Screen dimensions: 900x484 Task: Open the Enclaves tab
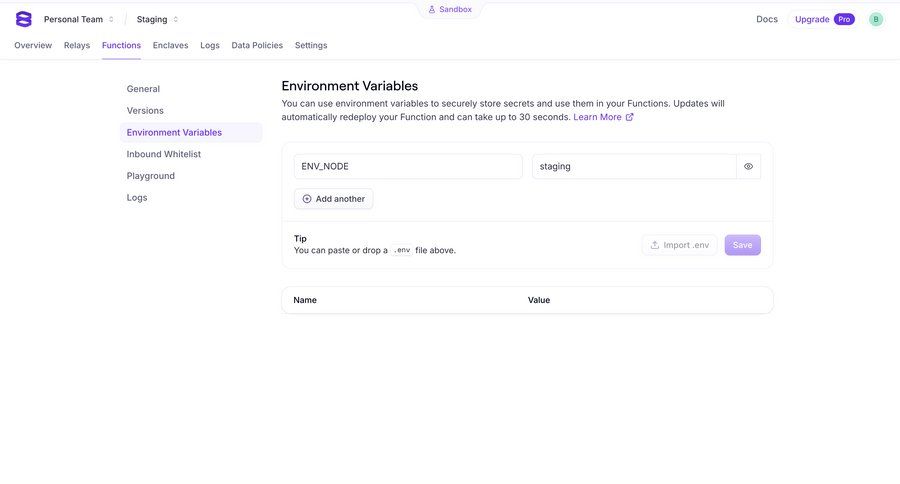(170, 45)
